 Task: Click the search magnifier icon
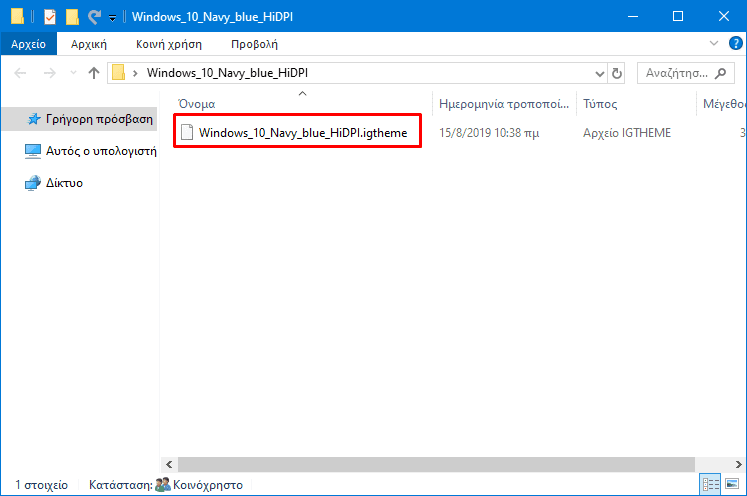[x=721, y=73]
